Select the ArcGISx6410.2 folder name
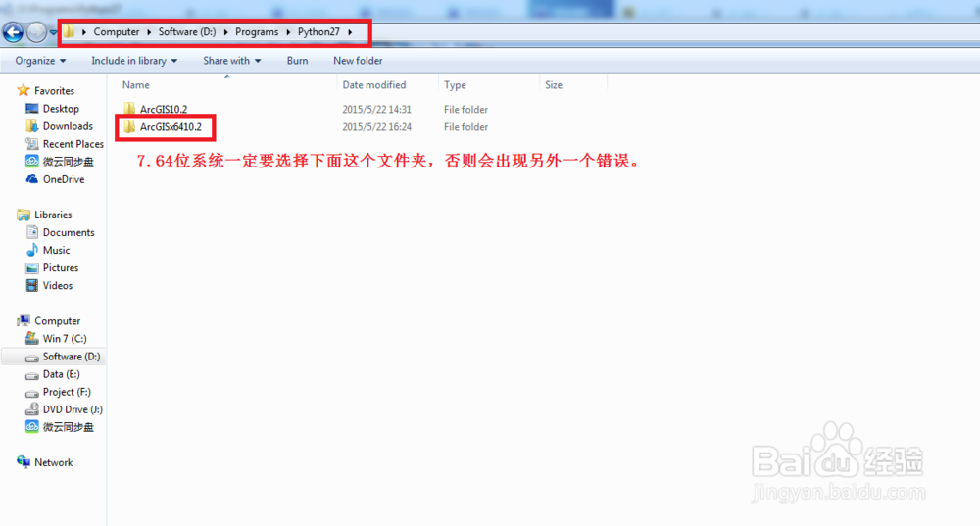The width and height of the screenshot is (980, 526). click(x=171, y=126)
